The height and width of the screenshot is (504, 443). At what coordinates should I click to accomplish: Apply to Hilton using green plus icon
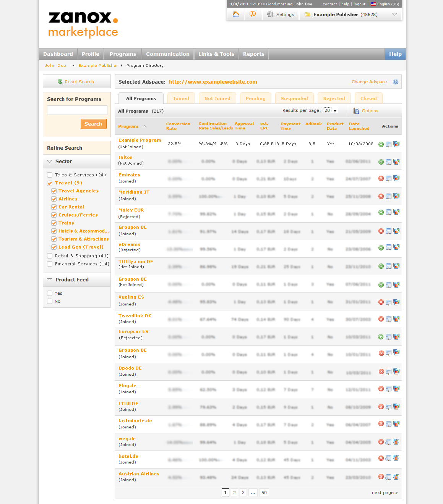click(381, 162)
